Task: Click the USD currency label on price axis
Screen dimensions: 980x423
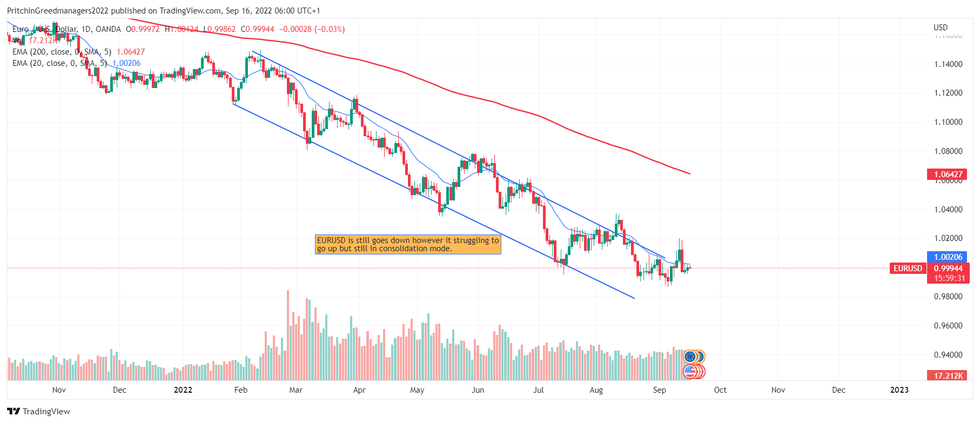Action: pyautogui.click(x=941, y=28)
